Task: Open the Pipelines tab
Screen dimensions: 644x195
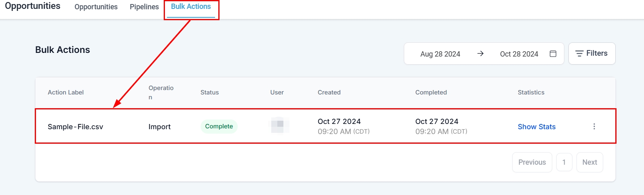Action: [x=144, y=7]
